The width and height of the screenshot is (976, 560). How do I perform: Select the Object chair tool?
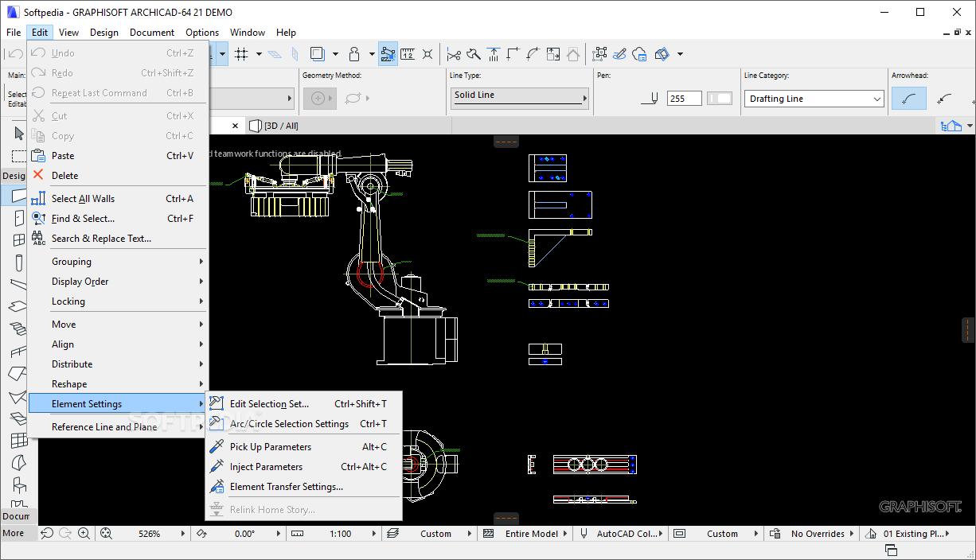pyautogui.click(x=19, y=484)
